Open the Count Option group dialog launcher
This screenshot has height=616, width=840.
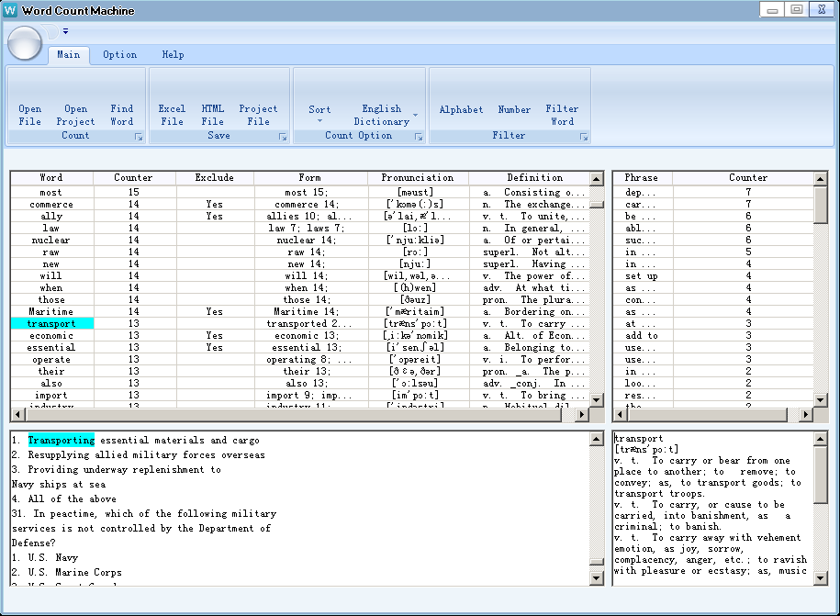pos(419,137)
